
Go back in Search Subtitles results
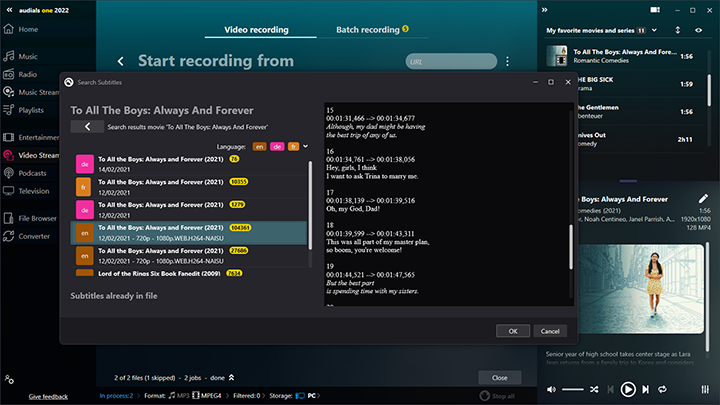(87, 127)
